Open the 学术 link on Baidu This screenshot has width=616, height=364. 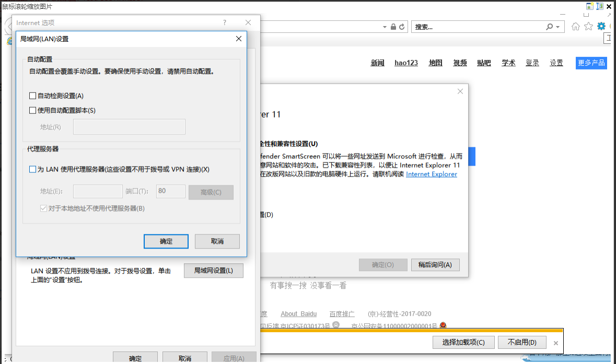508,63
